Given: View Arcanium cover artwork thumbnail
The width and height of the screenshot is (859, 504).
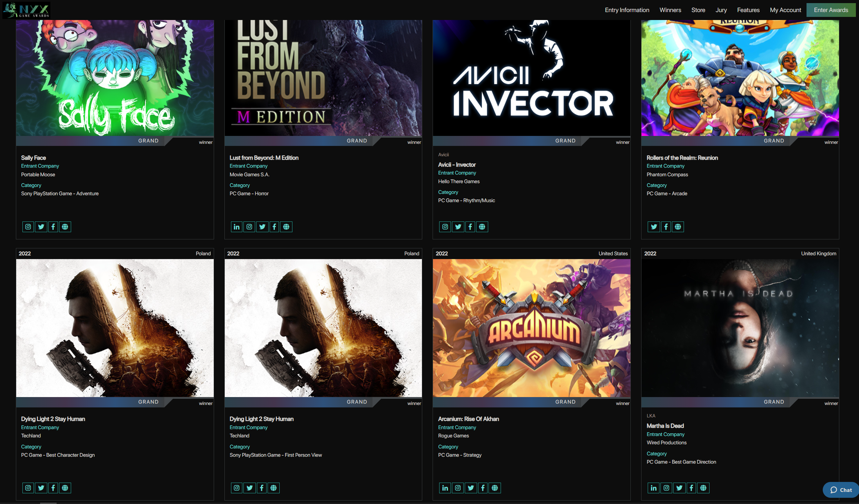Looking at the screenshot, I should click(x=532, y=328).
